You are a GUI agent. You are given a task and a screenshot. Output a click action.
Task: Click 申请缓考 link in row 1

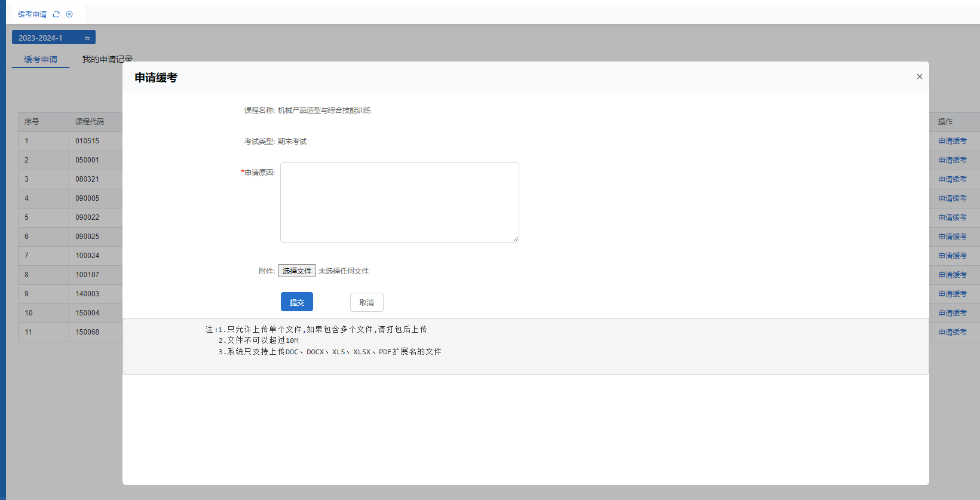tap(952, 141)
